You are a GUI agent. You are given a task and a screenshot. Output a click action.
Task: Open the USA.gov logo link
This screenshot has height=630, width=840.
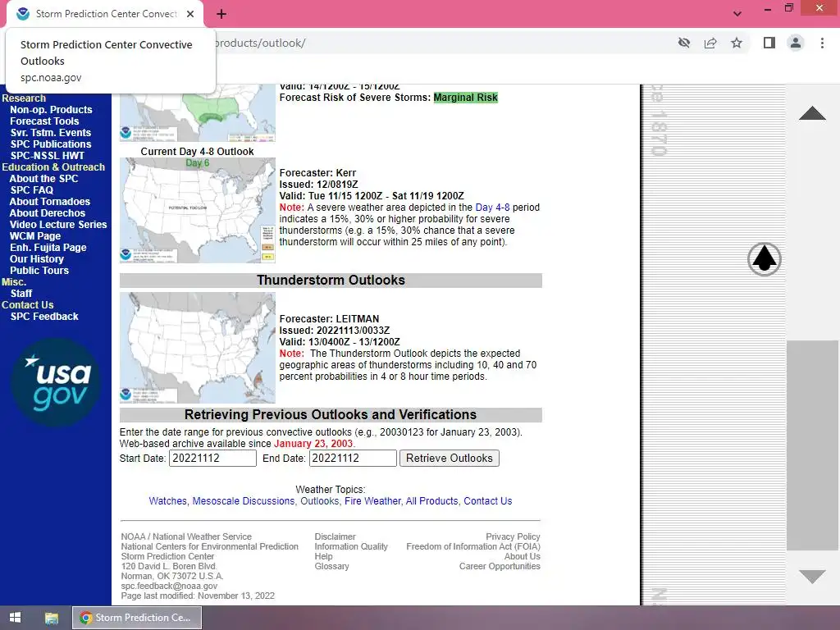(x=56, y=382)
